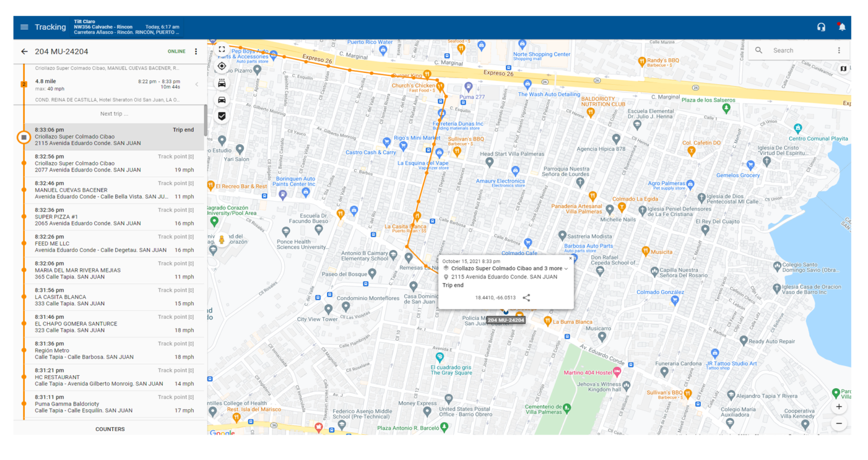Zoom in the map with plus button
Viewport: 868px width, 460px height.
[839, 407]
